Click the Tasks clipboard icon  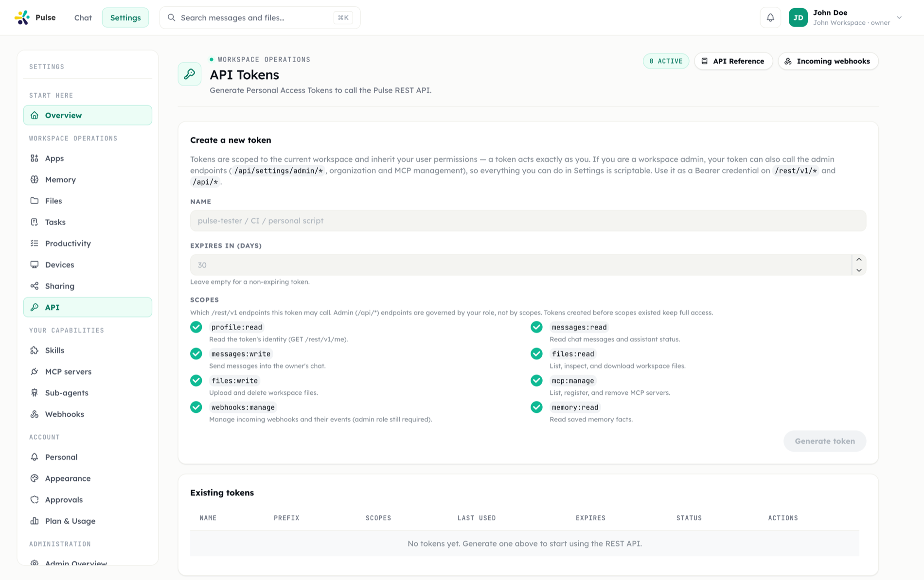[x=35, y=222]
